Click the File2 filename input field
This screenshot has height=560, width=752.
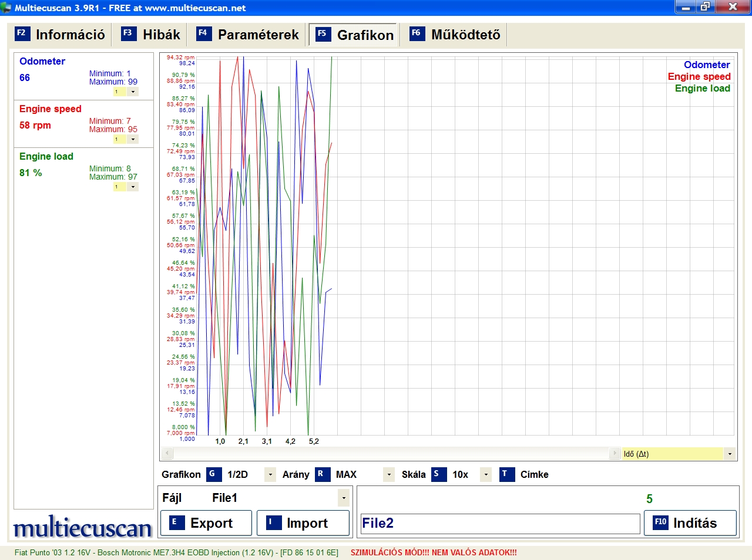point(500,523)
